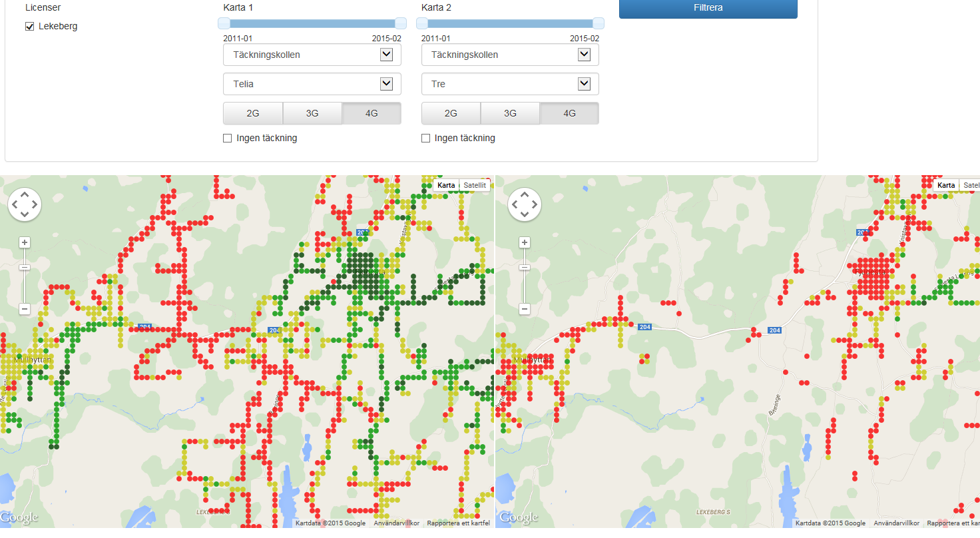Enable Ingen täckning for Karta 2
Viewport: 980px width, 538px height.
coord(425,138)
